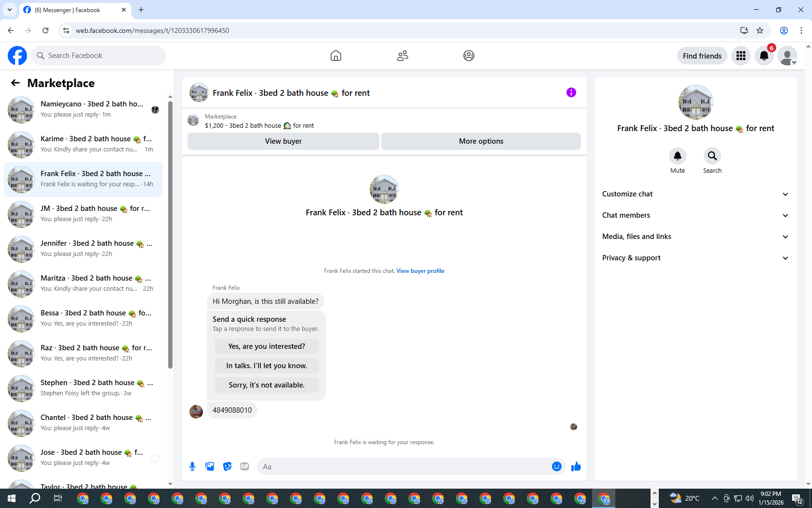Open the View buyer profile link
Viewport: 812px width, 508px height.
[x=420, y=271]
